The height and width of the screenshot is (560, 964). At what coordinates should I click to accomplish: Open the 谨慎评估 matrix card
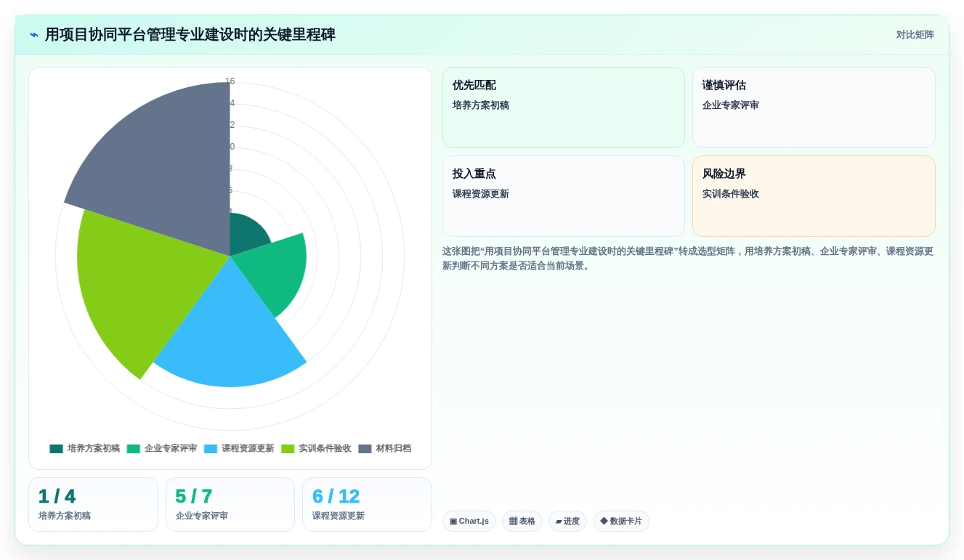click(x=814, y=107)
